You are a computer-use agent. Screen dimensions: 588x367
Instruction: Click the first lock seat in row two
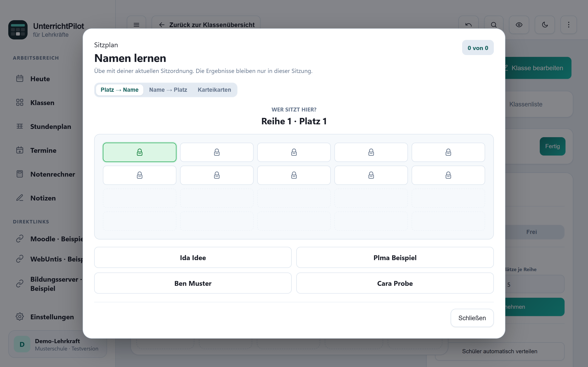coord(139,175)
